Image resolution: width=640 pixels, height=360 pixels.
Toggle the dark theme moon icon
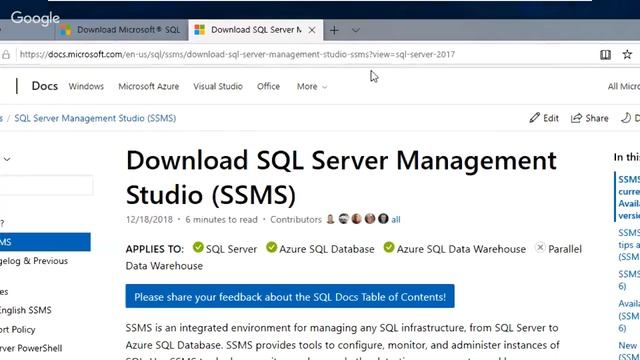626,118
